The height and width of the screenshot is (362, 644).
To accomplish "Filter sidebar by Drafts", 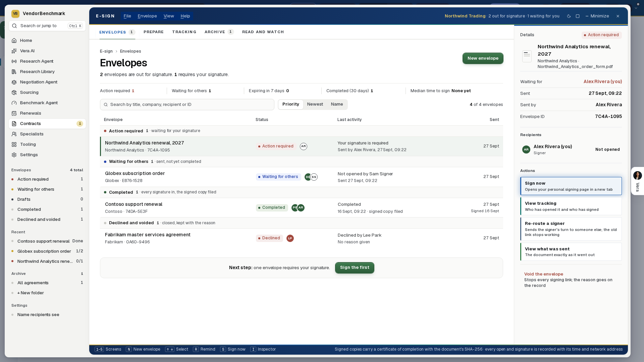I will point(47,199).
